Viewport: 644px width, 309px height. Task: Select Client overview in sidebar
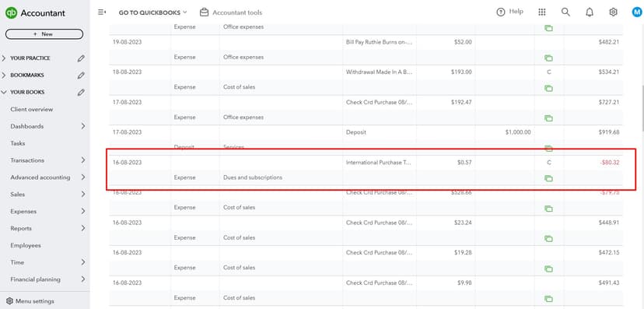[32, 109]
